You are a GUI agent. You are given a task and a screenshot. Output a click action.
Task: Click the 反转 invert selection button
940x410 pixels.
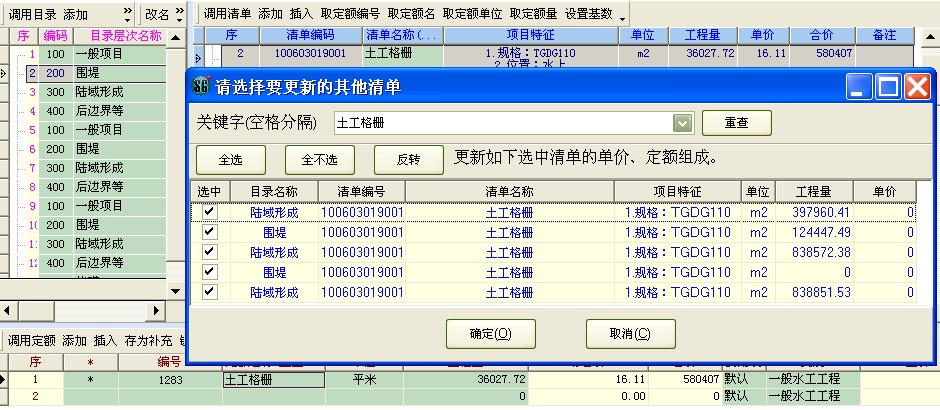click(408, 159)
